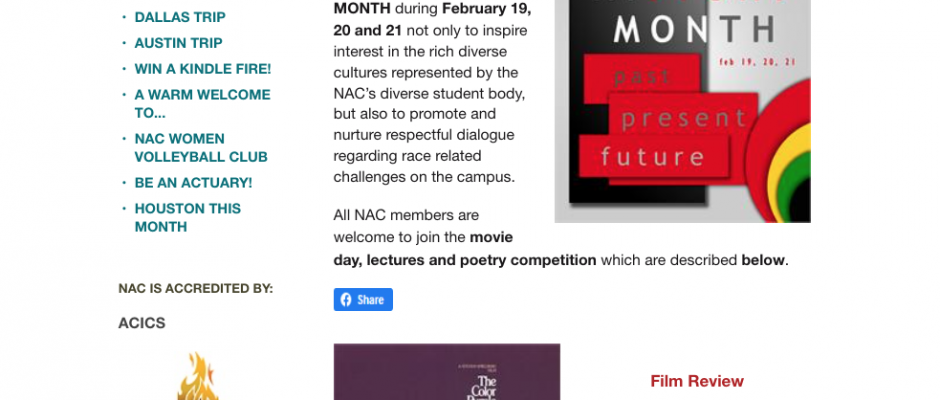This screenshot has height=400, width=940.
Task: Open the BE AN ACTUARY! link
Action: [x=193, y=182]
